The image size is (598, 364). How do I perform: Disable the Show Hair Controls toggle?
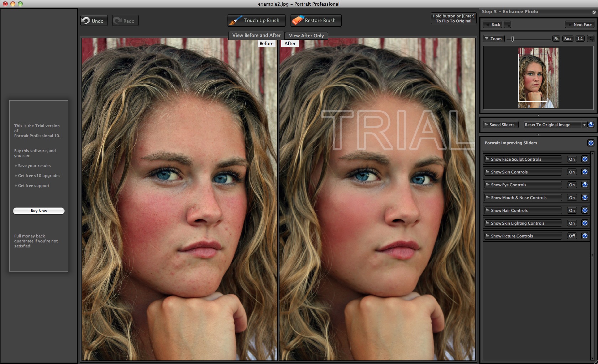pos(572,210)
